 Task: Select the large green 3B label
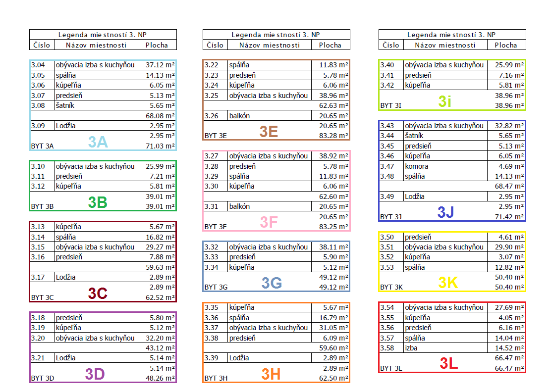pyautogui.click(x=98, y=202)
